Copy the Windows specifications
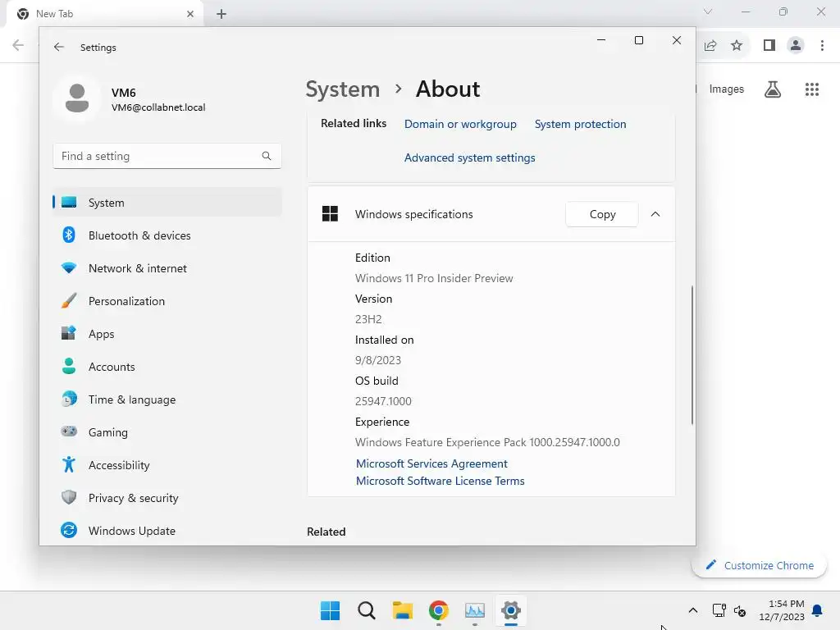The image size is (840, 630). [602, 214]
